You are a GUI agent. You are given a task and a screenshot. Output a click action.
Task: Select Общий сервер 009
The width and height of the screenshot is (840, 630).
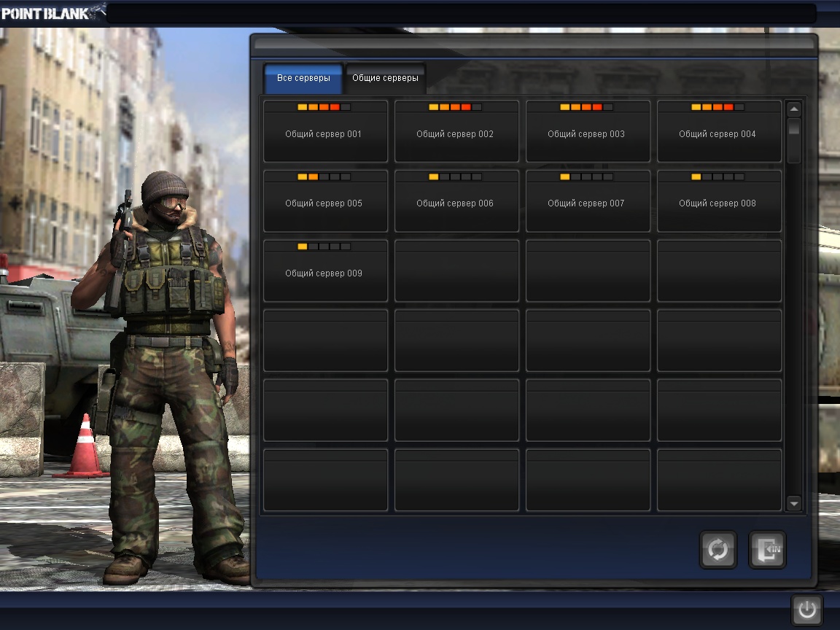326,271
